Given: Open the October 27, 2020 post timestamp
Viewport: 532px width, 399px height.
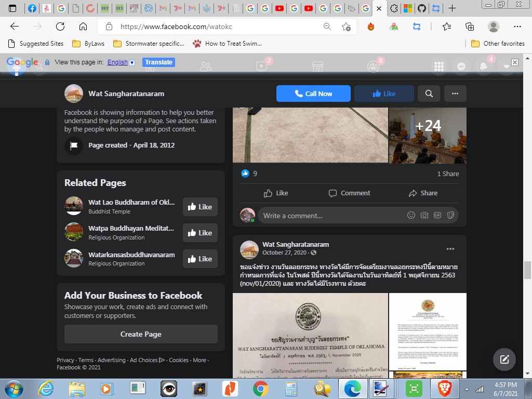Looking at the screenshot, I should [x=284, y=253].
